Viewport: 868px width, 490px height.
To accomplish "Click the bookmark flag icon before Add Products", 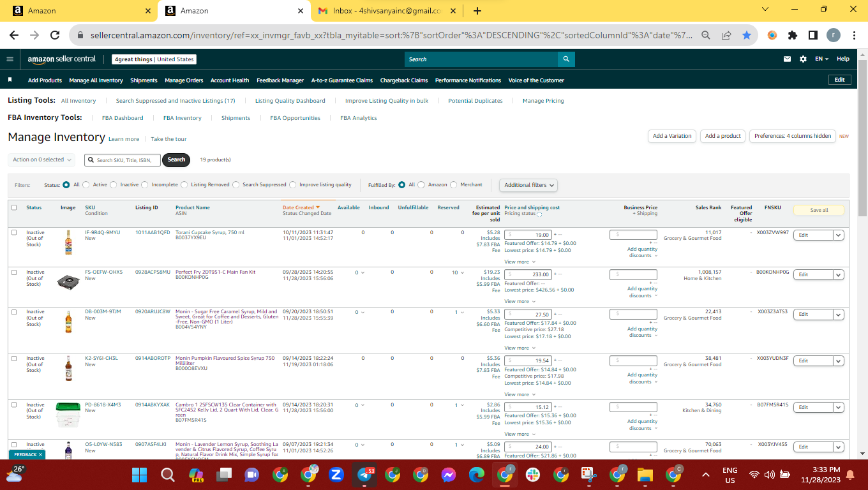I will 10,80.
